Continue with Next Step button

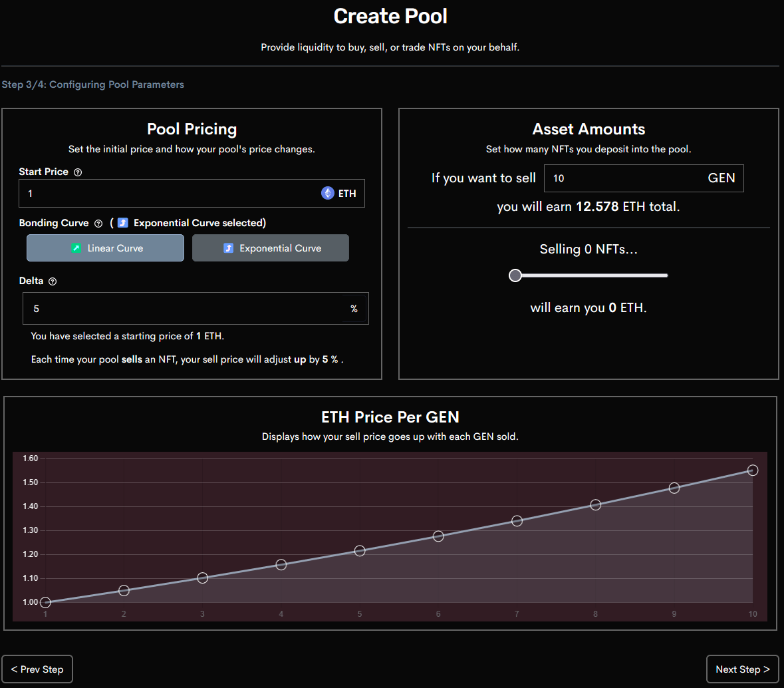click(742, 669)
